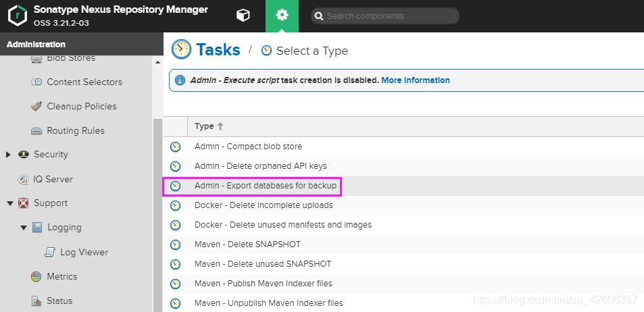Click clock icon for Delete unused manifests
Image resolution: width=644 pixels, height=312 pixels.
tap(176, 225)
